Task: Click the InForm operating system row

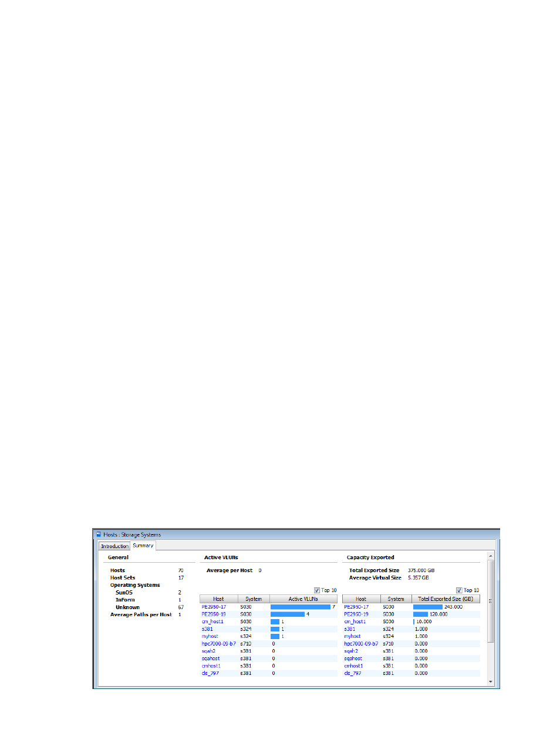Action: click(x=150, y=600)
